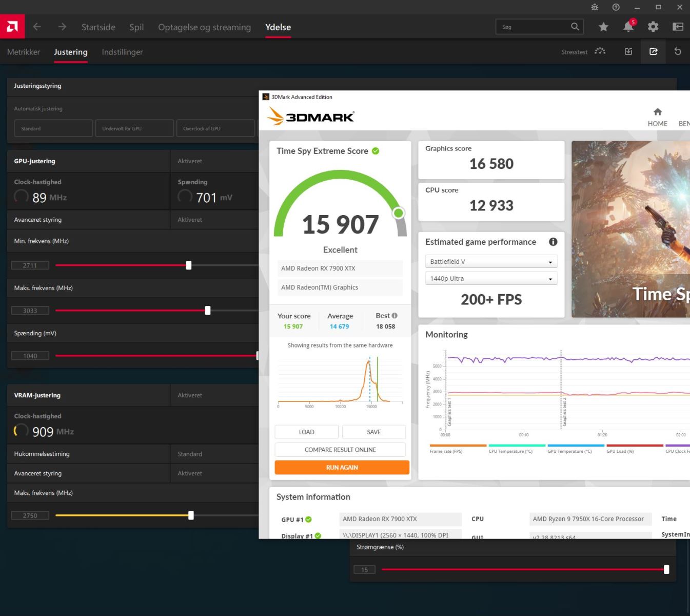Image resolution: width=690 pixels, height=616 pixels.
Task: Click the Time Spy benchmark thumbnail
Action: coord(630,229)
